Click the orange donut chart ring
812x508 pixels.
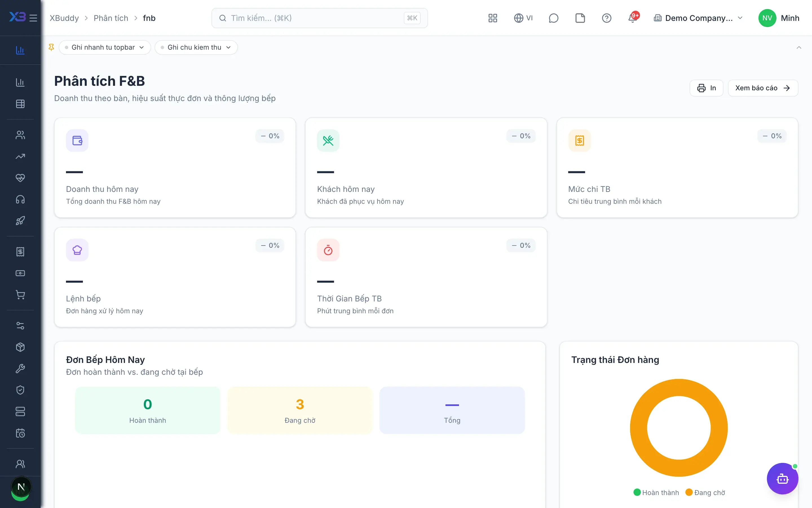click(x=639, y=428)
